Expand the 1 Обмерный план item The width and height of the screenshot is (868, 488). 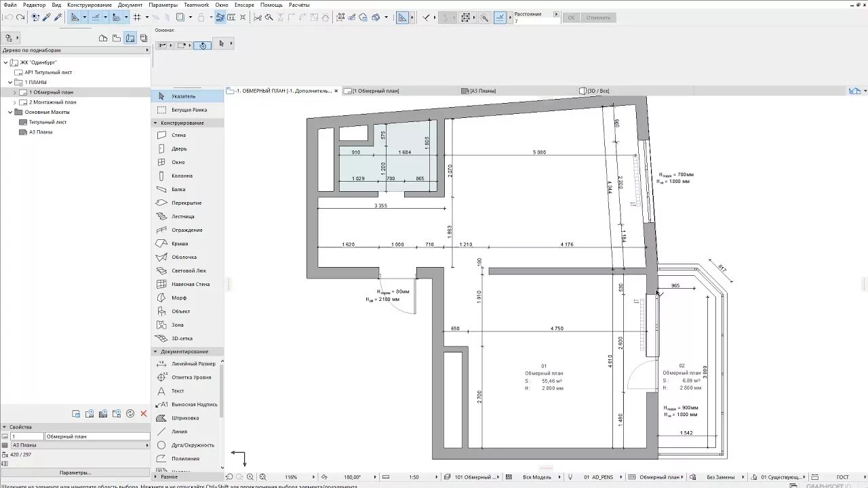(x=15, y=92)
